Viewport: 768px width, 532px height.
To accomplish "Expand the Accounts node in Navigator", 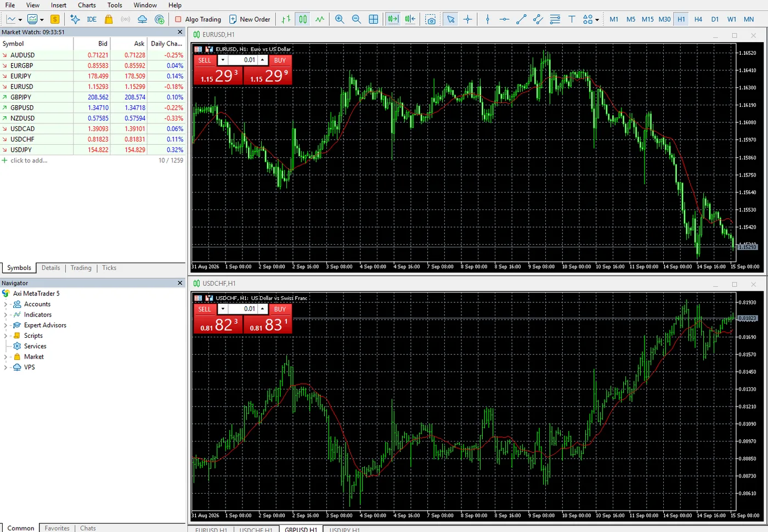I will pyautogui.click(x=5, y=304).
